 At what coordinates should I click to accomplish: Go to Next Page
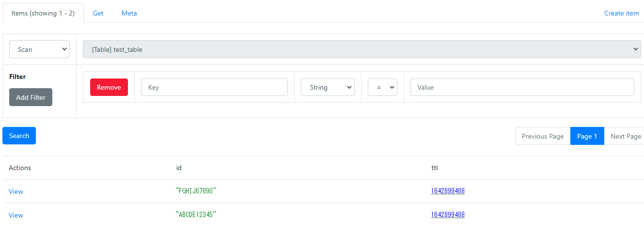coord(625,136)
